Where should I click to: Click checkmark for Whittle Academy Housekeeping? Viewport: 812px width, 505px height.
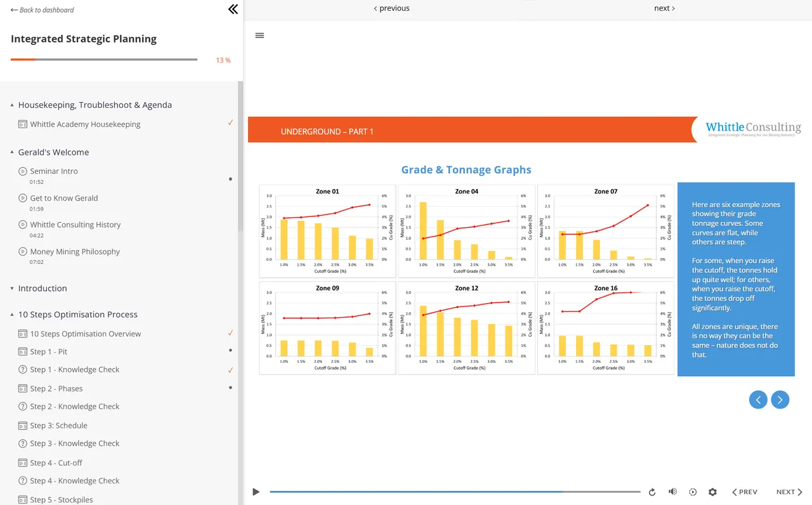[230, 122]
